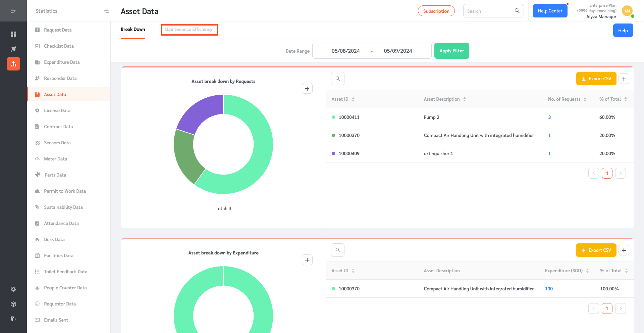
Task: Open the settings gear icon at sidebar bottom
Action: (13, 289)
